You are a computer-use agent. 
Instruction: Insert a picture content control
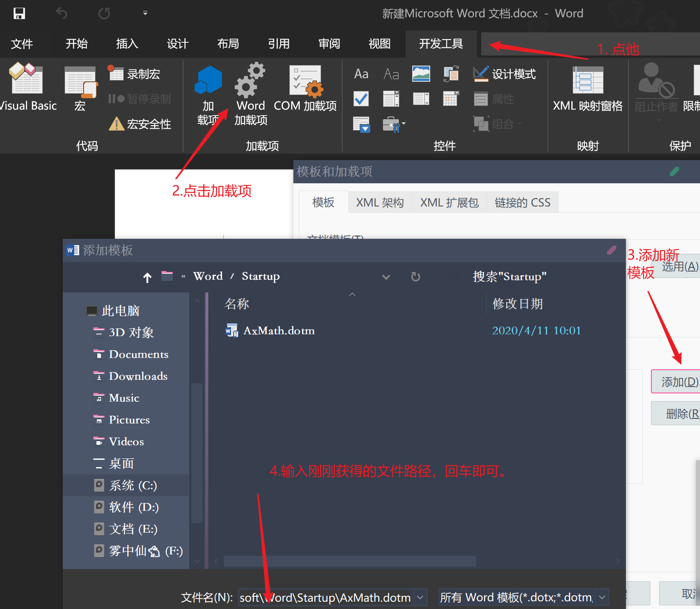pyautogui.click(x=421, y=74)
